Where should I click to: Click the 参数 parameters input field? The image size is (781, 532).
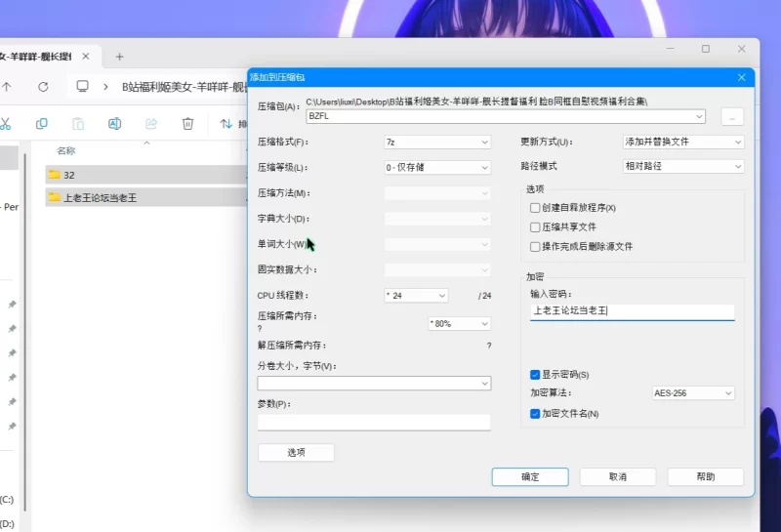click(x=374, y=423)
